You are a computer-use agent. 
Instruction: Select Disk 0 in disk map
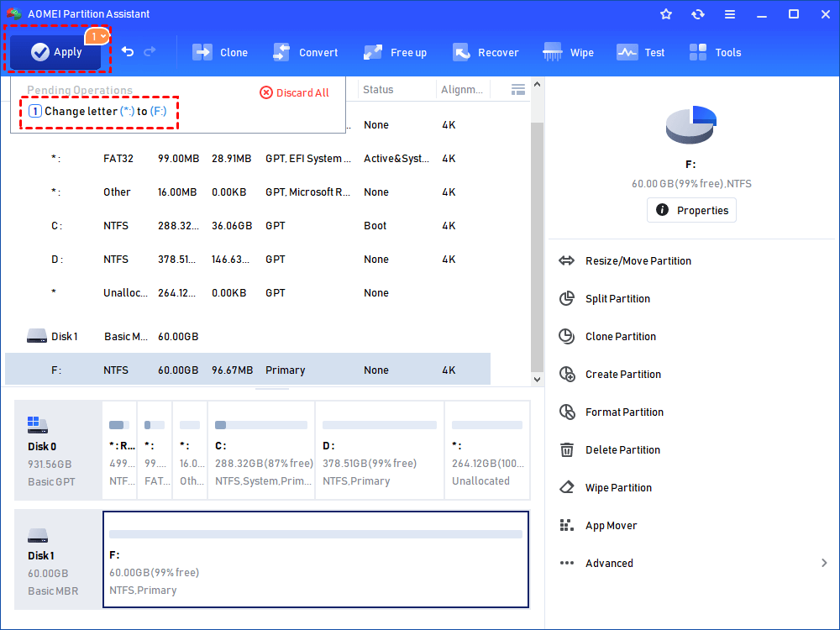click(59, 450)
